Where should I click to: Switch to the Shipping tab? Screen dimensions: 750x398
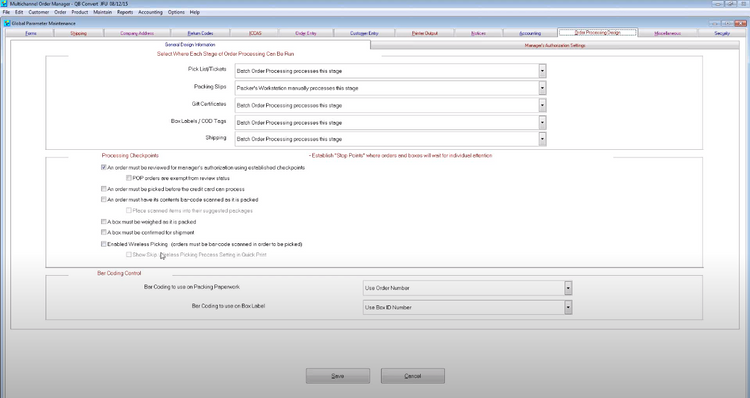[78, 33]
